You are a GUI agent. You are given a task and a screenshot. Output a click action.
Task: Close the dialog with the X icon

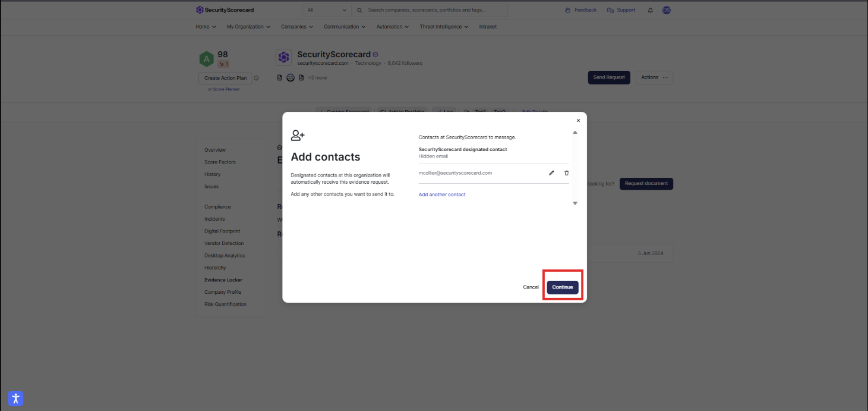(x=578, y=121)
